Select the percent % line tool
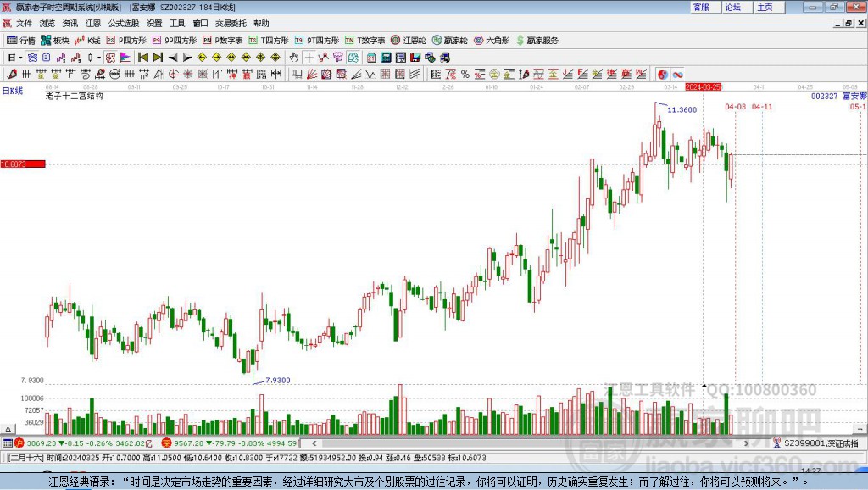 coord(465,75)
